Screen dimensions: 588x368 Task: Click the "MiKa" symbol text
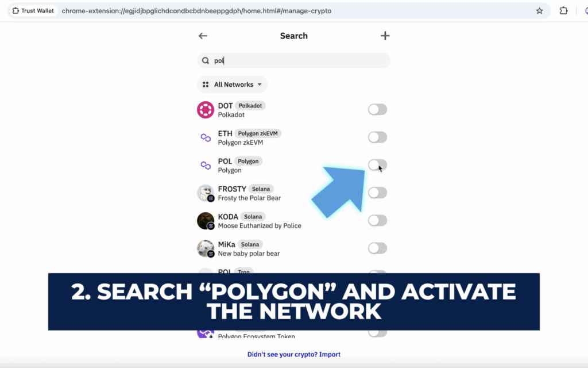[226, 245]
